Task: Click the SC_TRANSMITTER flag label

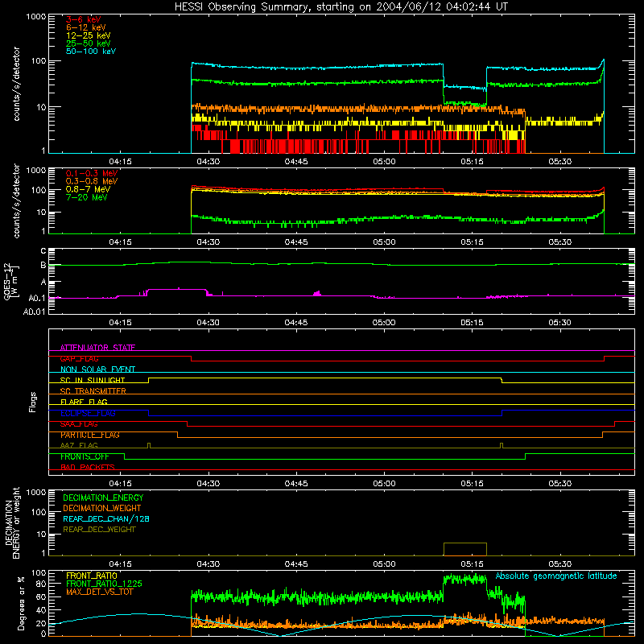Action: [93, 391]
